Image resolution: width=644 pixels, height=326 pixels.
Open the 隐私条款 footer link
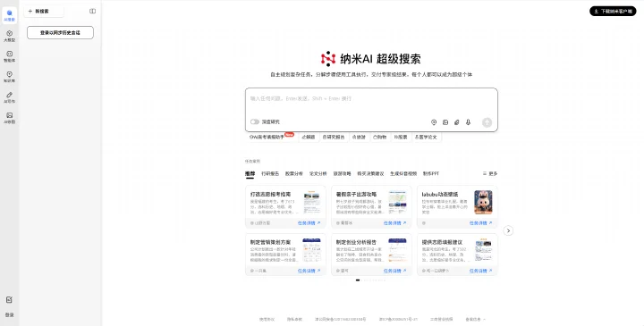tap(294, 319)
